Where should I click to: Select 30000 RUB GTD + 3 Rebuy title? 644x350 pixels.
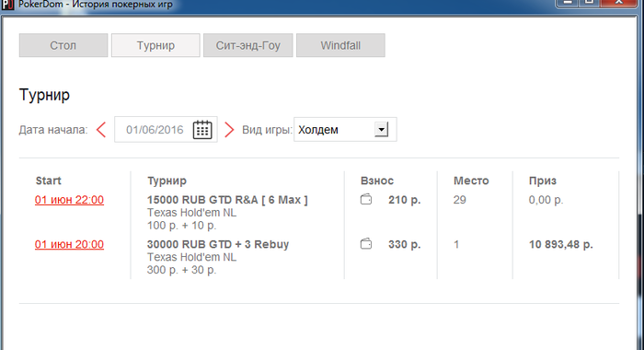click(x=218, y=244)
